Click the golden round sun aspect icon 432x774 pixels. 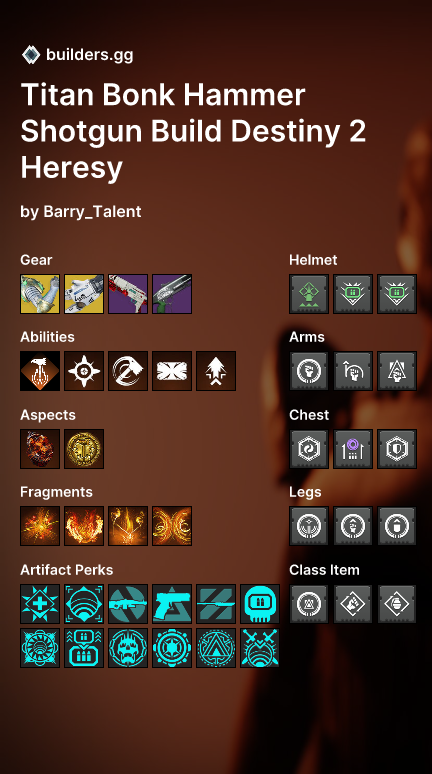click(84, 449)
